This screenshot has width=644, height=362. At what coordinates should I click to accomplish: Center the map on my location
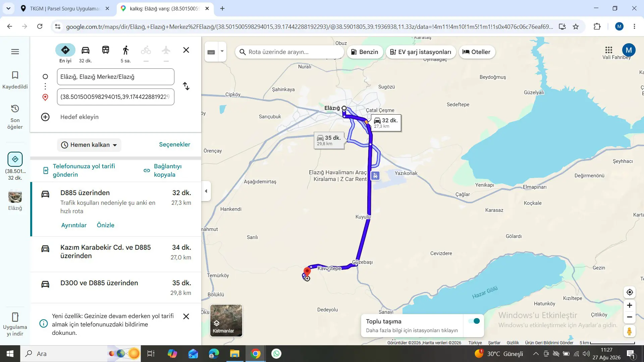[630, 292]
